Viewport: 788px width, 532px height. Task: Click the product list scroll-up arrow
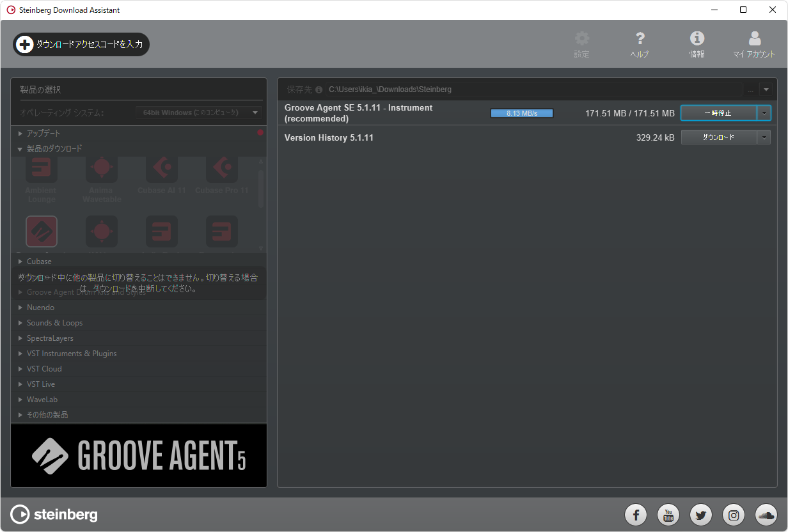(260, 160)
